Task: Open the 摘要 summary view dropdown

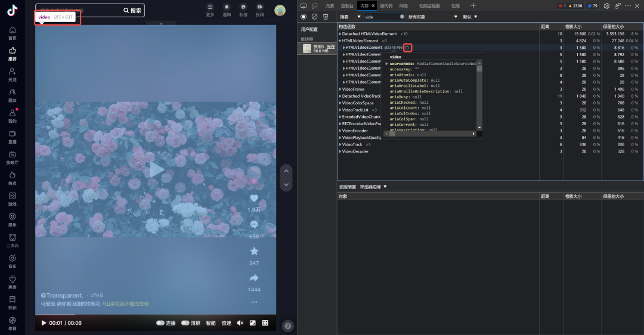Action: point(350,17)
